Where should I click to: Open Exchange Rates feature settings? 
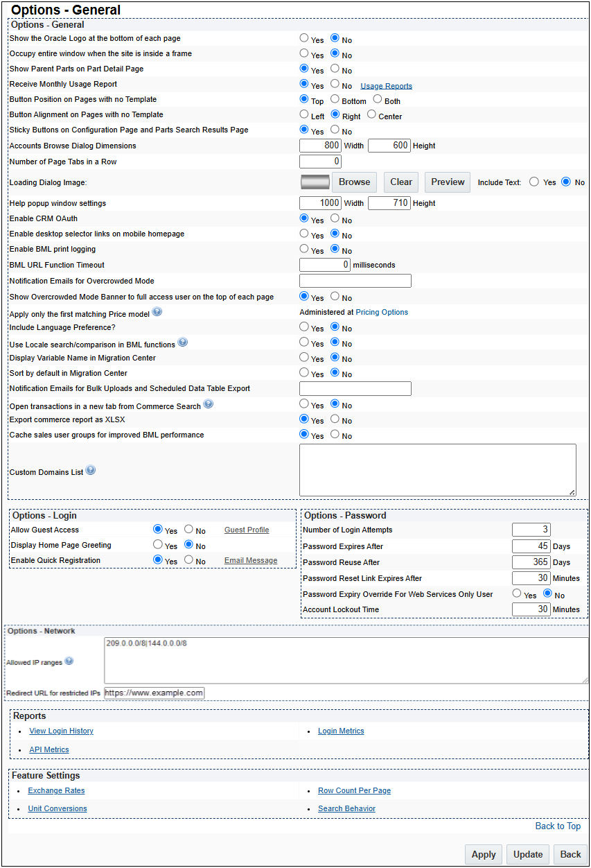56,790
